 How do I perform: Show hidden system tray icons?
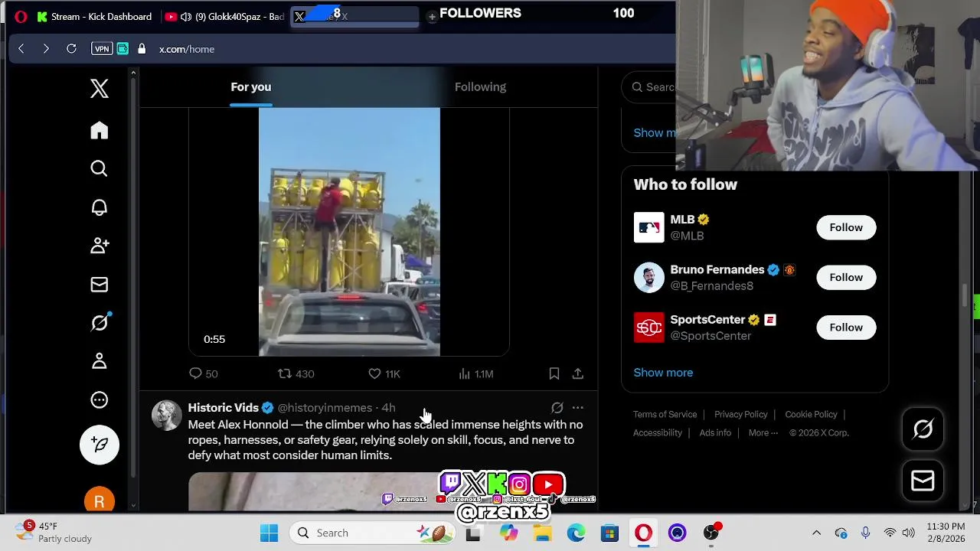coord(816,533)
